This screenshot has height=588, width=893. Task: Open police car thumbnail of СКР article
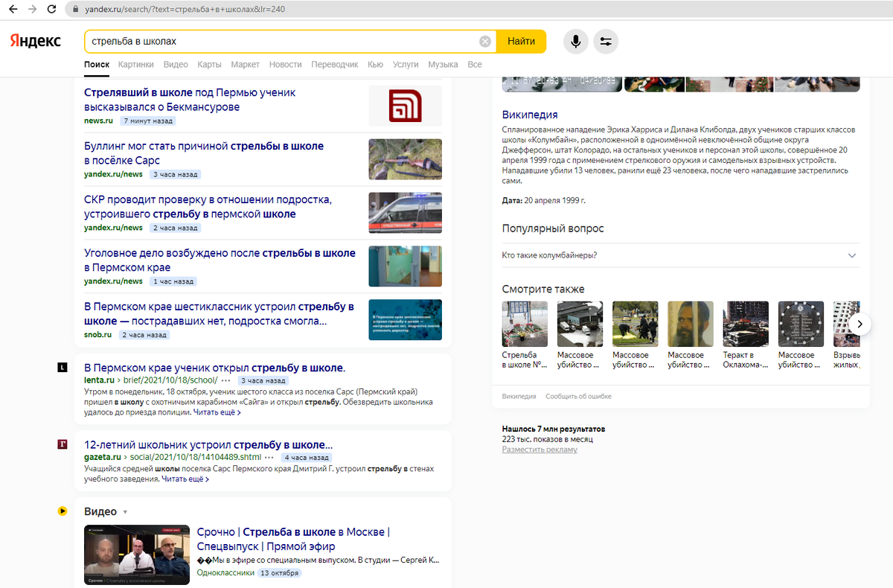(405, 213)
